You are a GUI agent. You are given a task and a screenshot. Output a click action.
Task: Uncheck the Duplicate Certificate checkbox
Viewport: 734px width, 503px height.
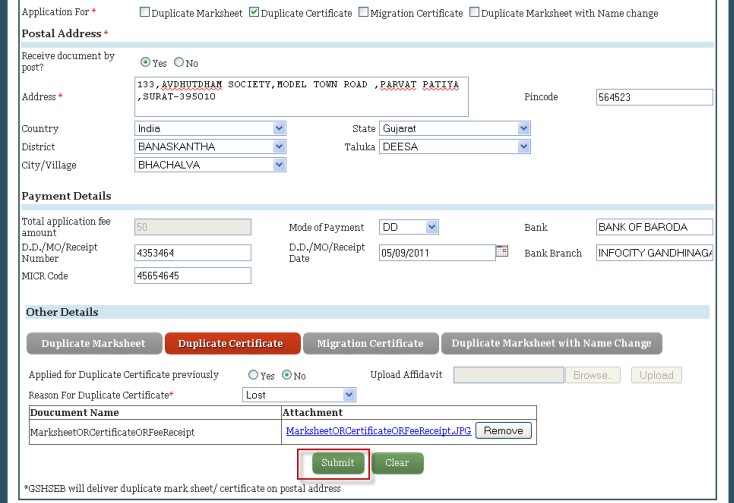[254, 13]
